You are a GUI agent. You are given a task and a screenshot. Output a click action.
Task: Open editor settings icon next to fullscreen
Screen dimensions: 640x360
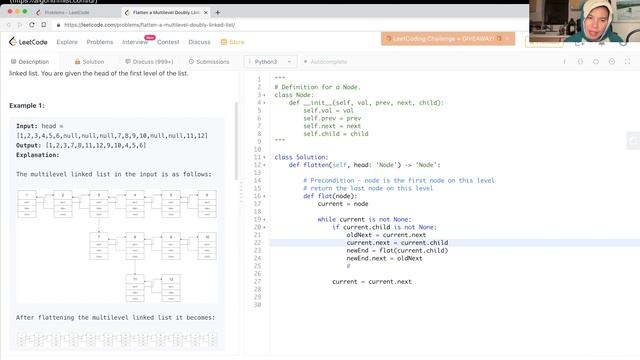tap(611, 62)
